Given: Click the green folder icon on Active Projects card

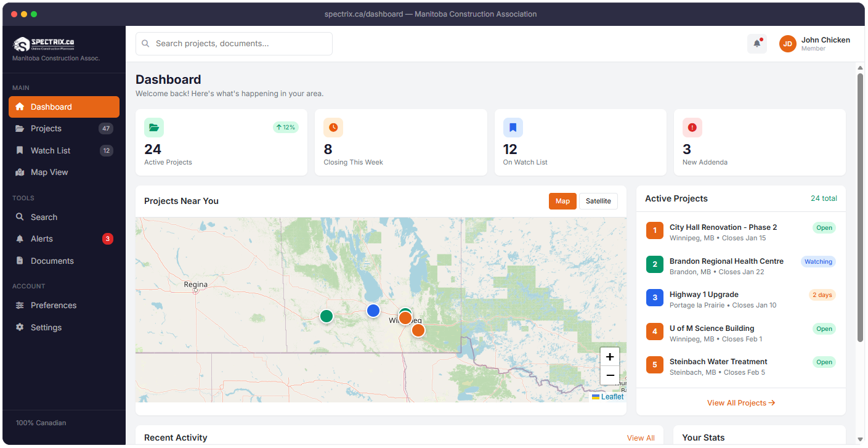Looking at the screenshot, I should pos(153,127).
